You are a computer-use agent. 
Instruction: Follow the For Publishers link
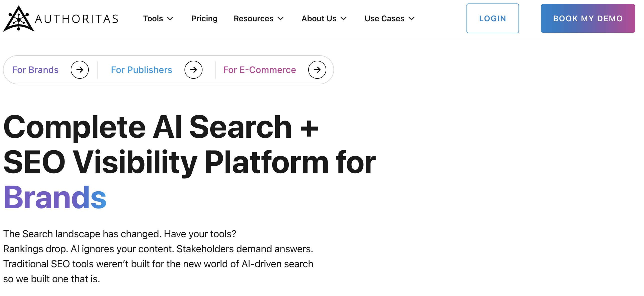(141, 70)
